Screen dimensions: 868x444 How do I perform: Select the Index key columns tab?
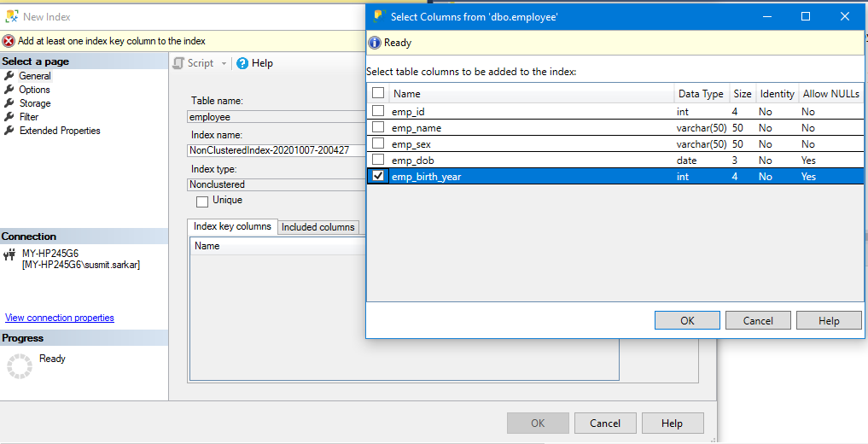(232, 227)
